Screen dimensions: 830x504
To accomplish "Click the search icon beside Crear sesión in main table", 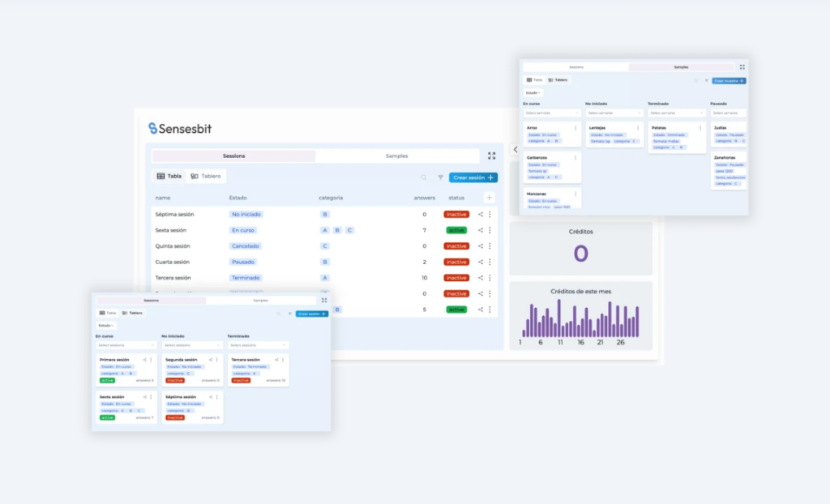I will pos(423,177).
